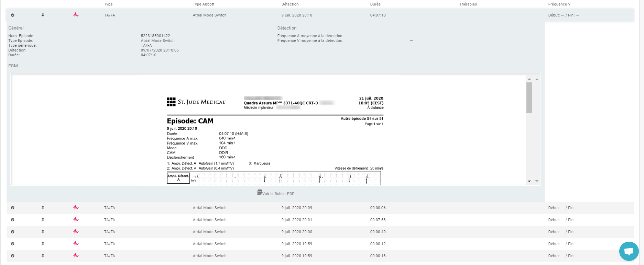Pin the 20:10 episode
Screen dimensions: 644x265
(x=43, y=15)
